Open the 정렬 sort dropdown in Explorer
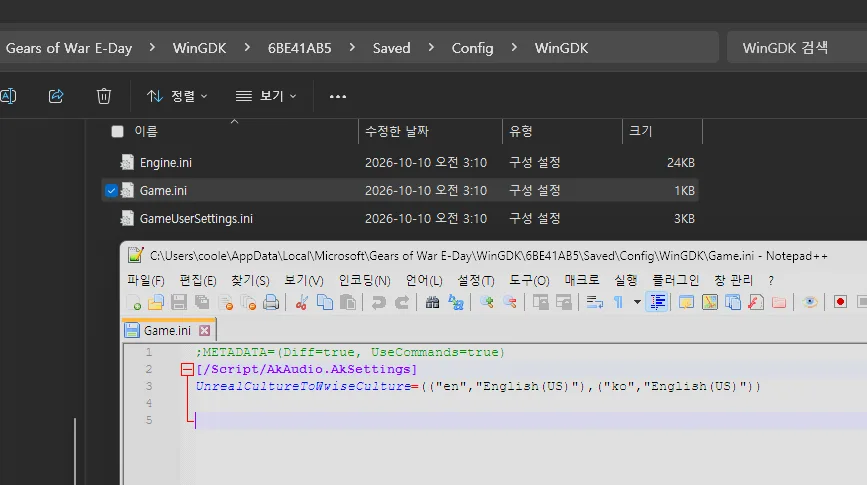 point(177,96)
